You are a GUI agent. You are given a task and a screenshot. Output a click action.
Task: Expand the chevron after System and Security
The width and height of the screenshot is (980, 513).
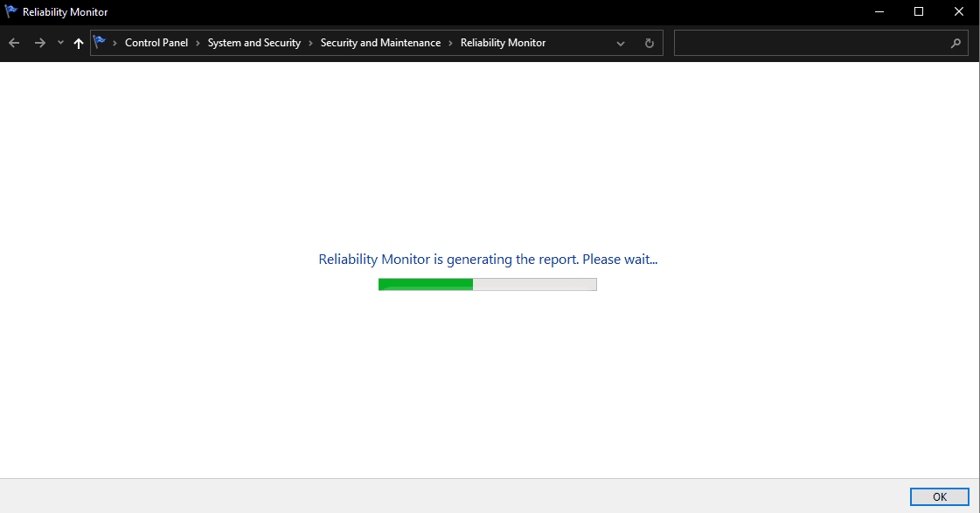(x=311, y=42)
